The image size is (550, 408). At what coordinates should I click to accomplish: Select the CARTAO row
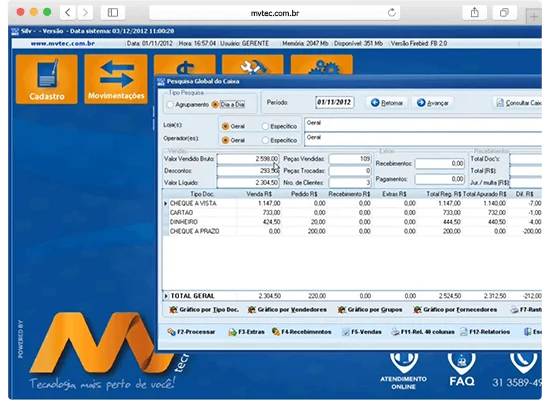tap(353, 213)
